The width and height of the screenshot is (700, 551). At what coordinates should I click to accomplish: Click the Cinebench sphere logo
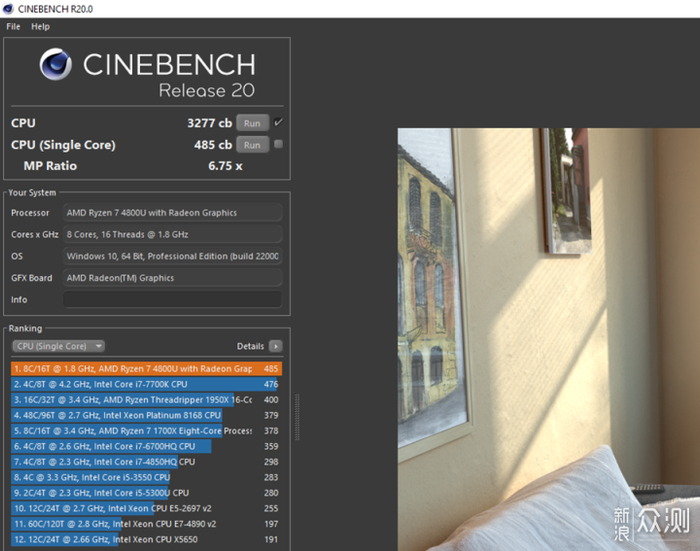pyautogui.click(x=55, y=64)
